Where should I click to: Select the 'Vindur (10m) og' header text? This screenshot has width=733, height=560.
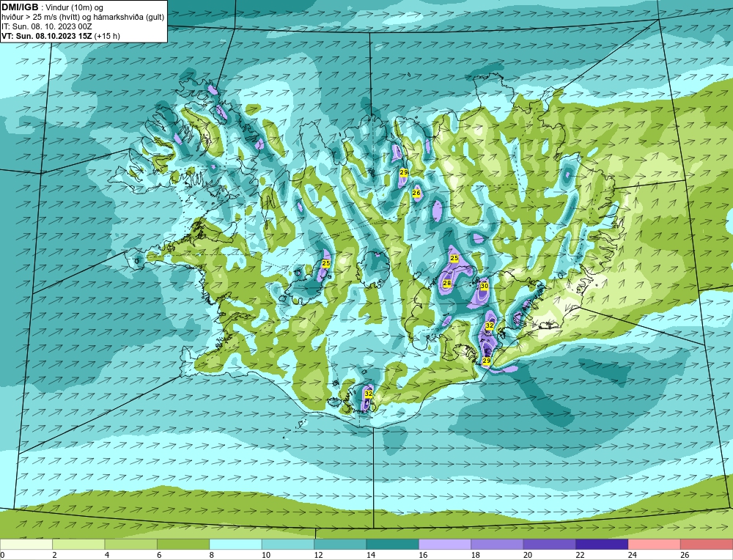75,7
